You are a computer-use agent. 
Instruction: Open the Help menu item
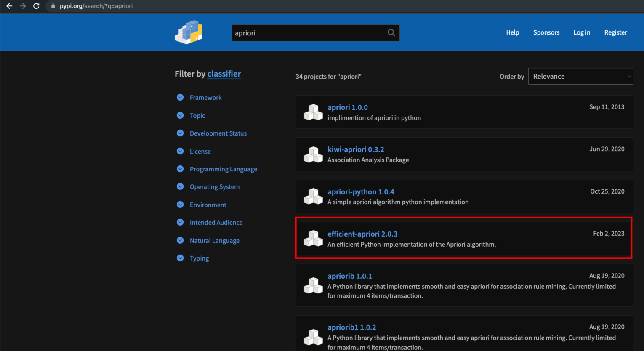point(512,32)
